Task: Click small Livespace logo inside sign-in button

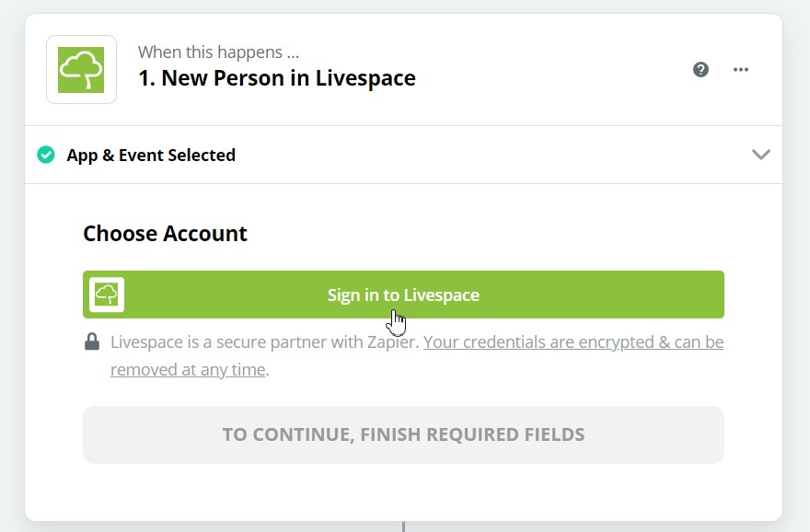Action: [x=107, y=295]
